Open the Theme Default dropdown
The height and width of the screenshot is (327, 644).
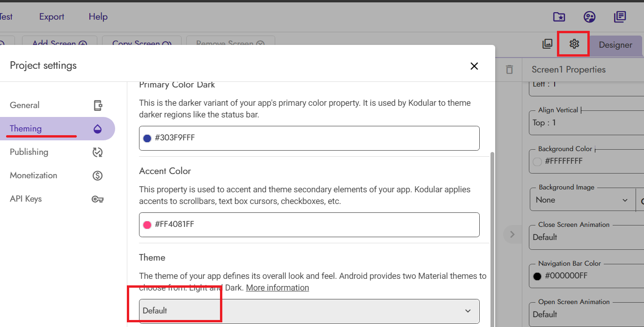pos(309,311)
